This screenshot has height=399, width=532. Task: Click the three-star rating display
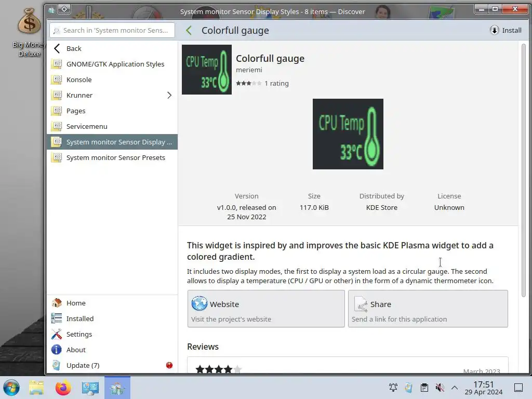tap(249, 84)
